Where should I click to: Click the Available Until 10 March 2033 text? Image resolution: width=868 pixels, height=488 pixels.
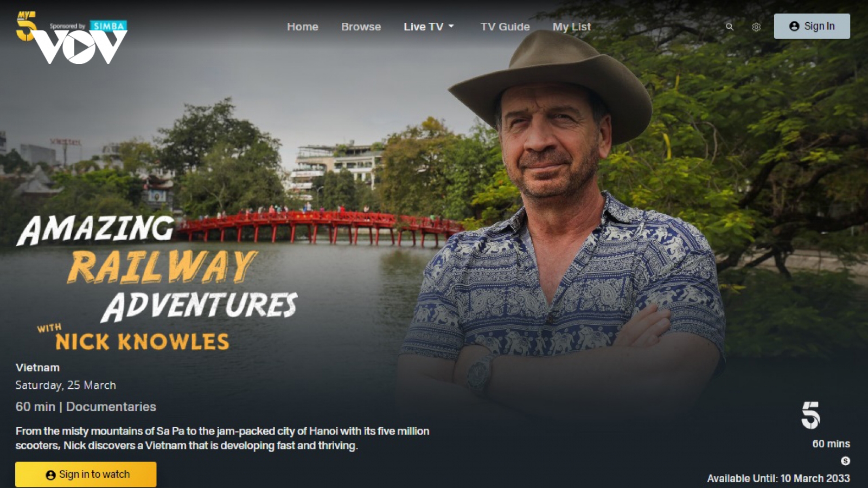click(x=778, y=478)
